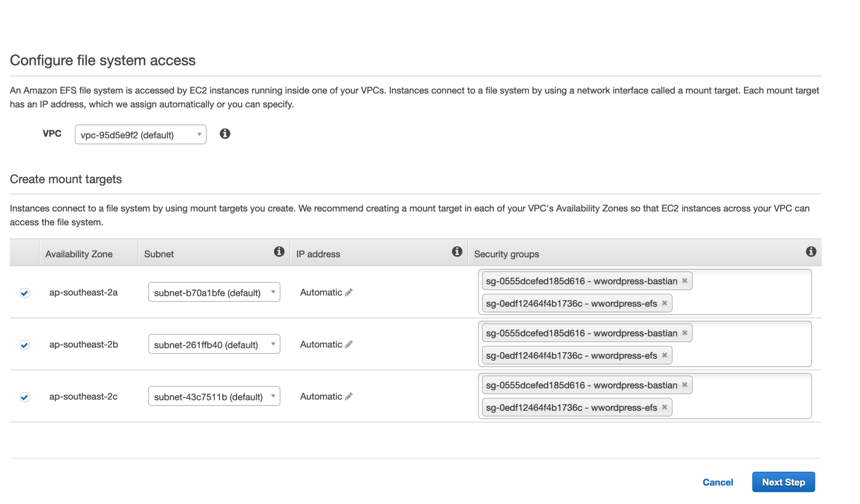Remove wwordpress-bastian security group from ap-southeast-2a
The image size is (860, 504).
point(685,281)
